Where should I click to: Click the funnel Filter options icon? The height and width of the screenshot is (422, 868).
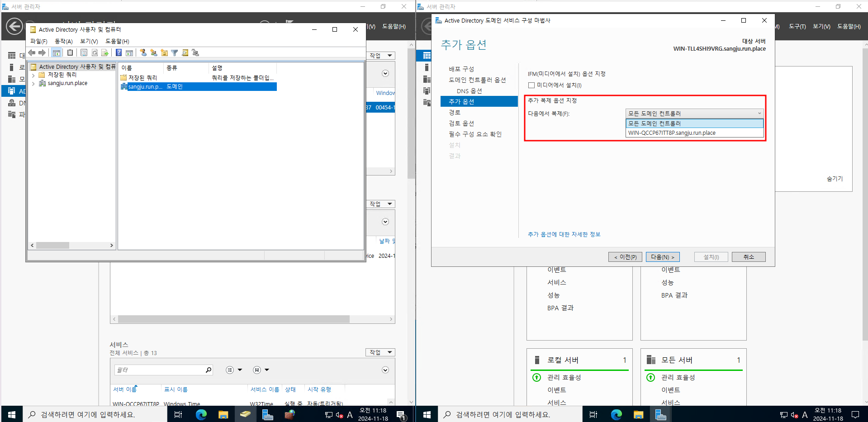click(175, 53)
